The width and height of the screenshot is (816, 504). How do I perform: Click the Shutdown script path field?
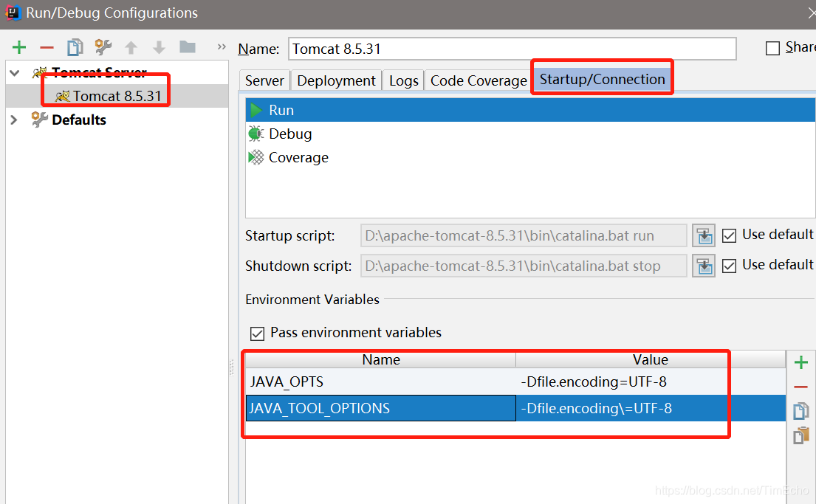point(523,266)
